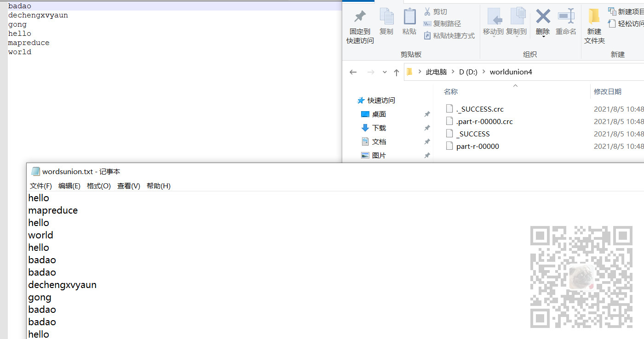
Task: Open Notepad Format menu (格式)
Action: click(99, 186)
